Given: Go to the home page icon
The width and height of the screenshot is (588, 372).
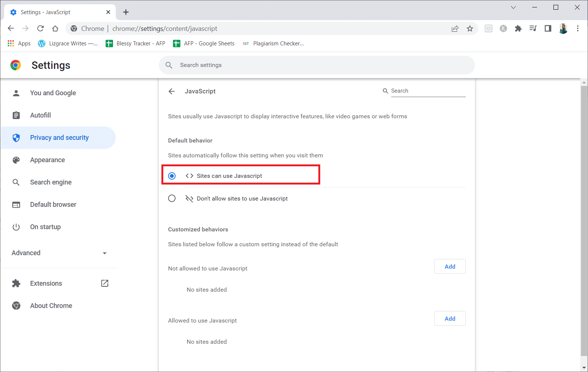Looking at the screenshot, I should coord(55,29).
